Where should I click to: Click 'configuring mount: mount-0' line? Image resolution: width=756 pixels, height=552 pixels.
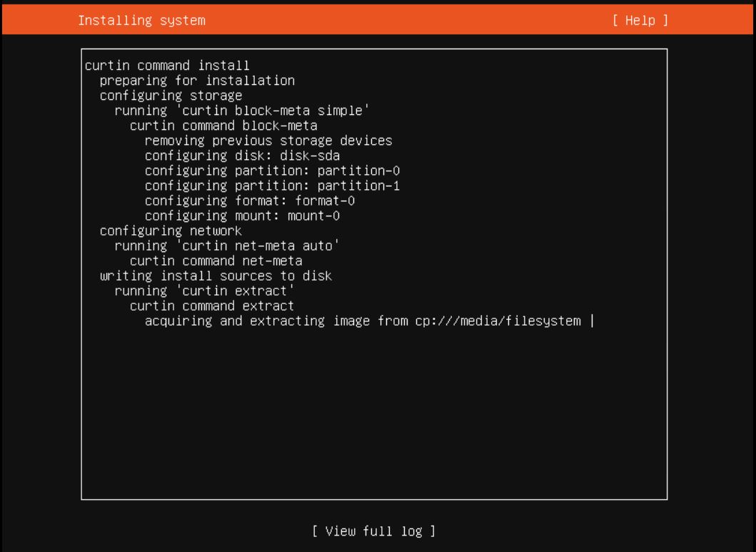(243, 216)
